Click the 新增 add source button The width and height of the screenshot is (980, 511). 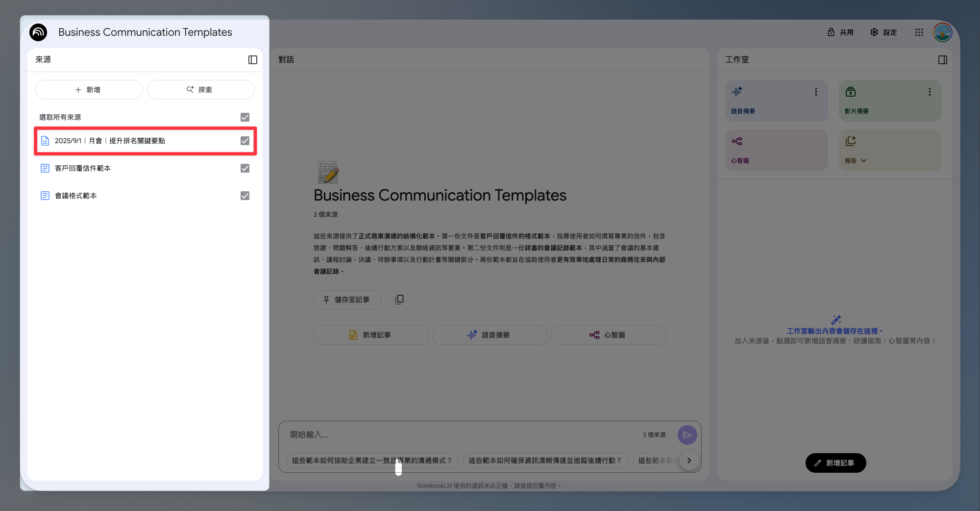pyautogui.click(x=89, y=90)
